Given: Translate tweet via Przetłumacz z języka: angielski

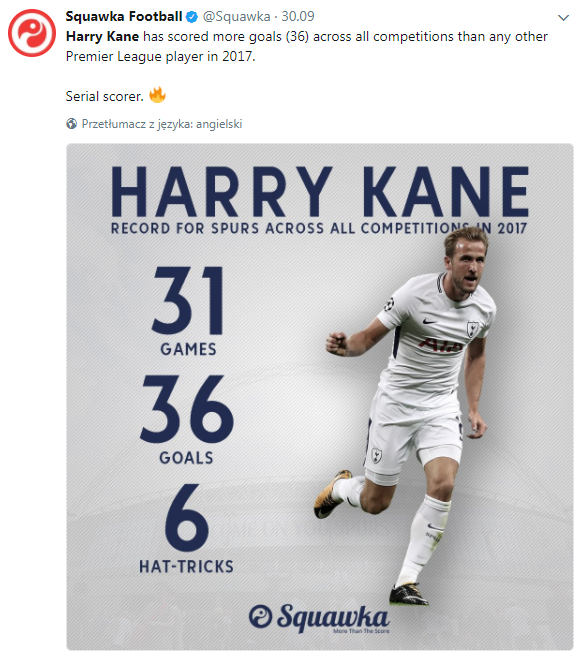Looking at the screenshot, I should click(x=162, y=124).
